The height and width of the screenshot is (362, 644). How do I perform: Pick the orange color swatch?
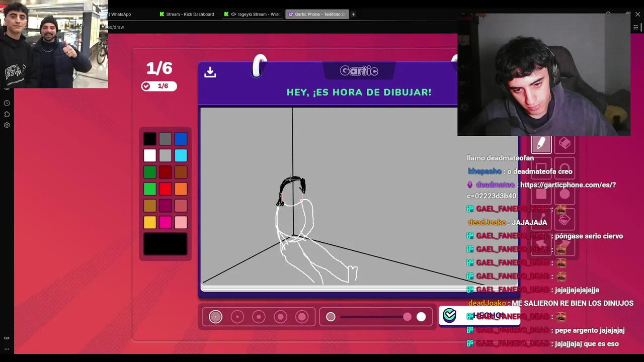[181, 189]
